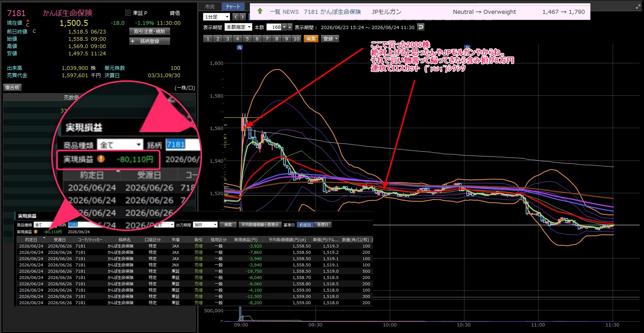Select chart preset 3
This screenshot has width=644, height=333.
pos(228,39)
